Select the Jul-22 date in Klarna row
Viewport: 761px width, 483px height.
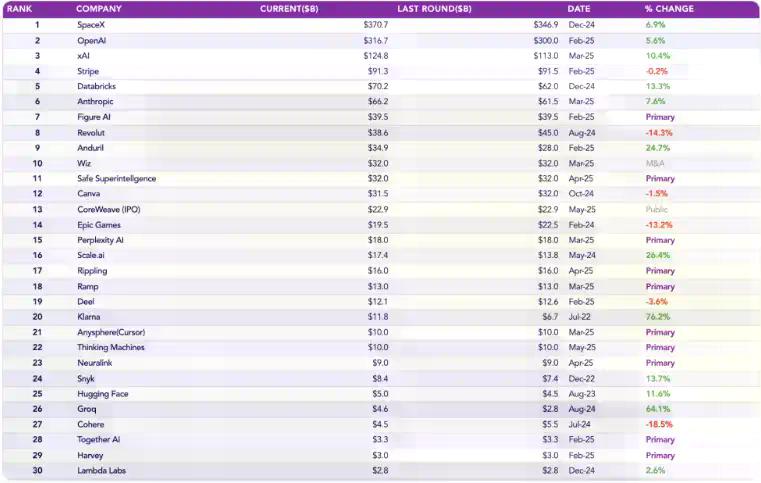(x=581, y=317)
